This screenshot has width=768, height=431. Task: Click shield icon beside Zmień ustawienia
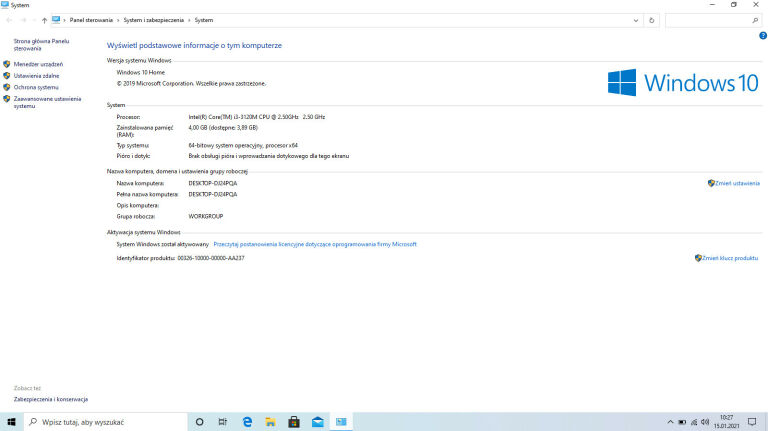[711, 183]
